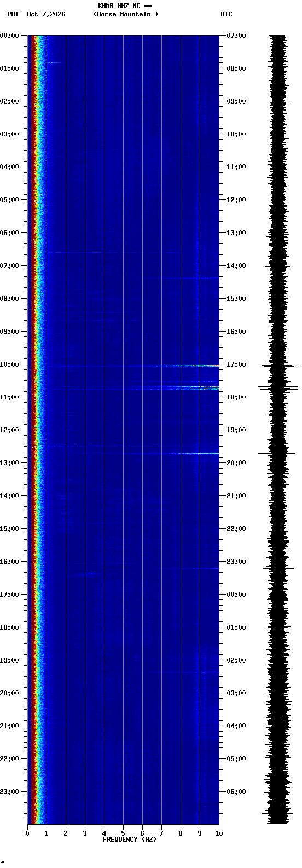
Task: Select the 19:00 PDT time label
Action: (x=9, y=660)
